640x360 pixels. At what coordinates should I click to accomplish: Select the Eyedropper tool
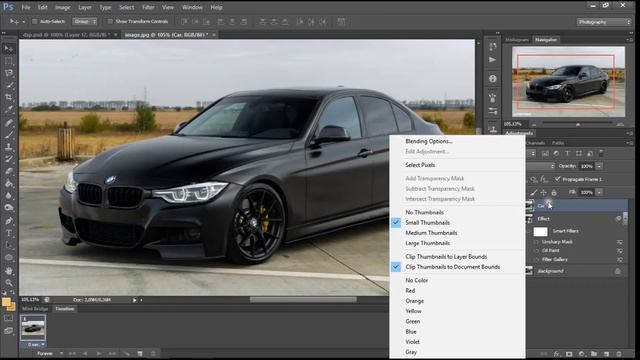pos(9,109)
